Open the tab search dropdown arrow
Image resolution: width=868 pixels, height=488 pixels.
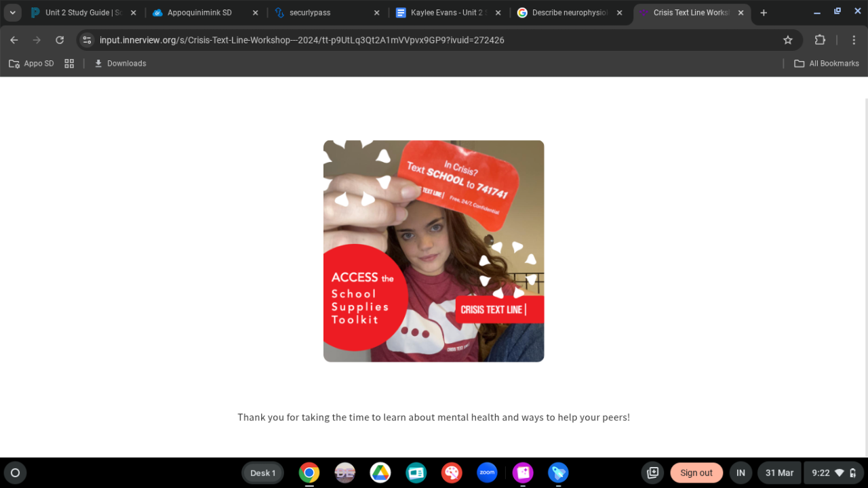[13, 13]
